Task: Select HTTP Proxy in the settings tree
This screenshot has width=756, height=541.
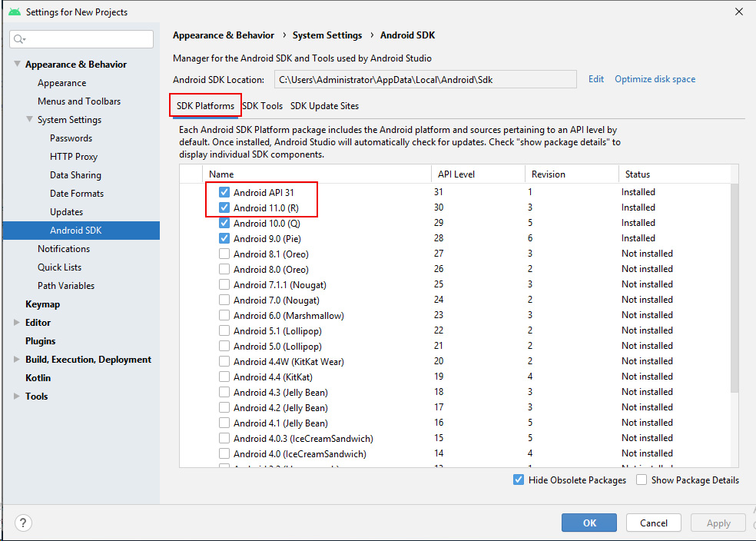Action: click(74, 157)
